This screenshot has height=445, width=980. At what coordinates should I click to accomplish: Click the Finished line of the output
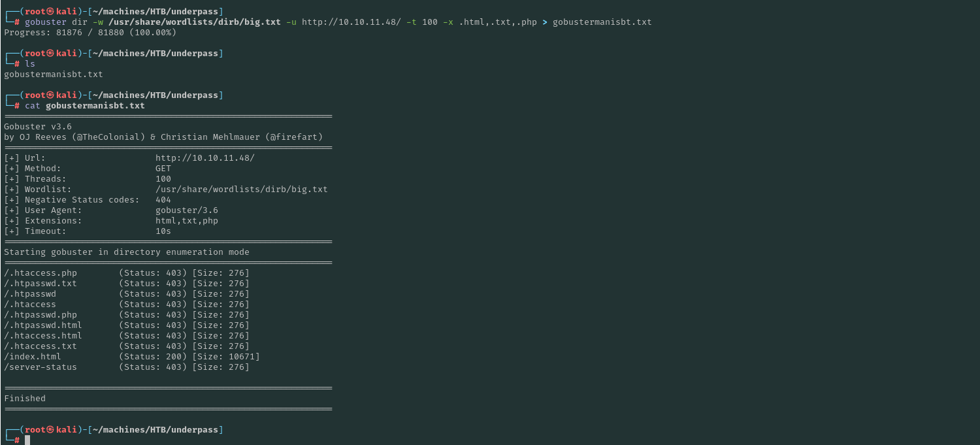click(25, 399)
